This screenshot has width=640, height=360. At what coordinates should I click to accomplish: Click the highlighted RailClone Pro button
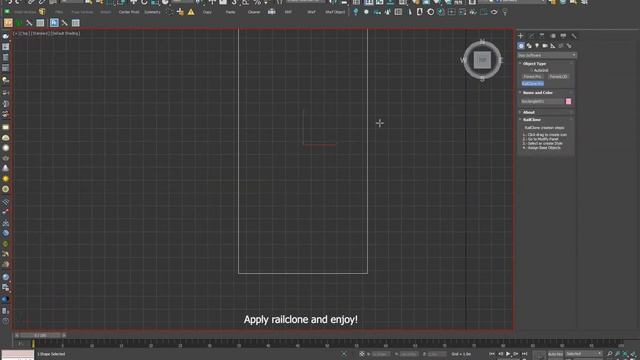533,83
